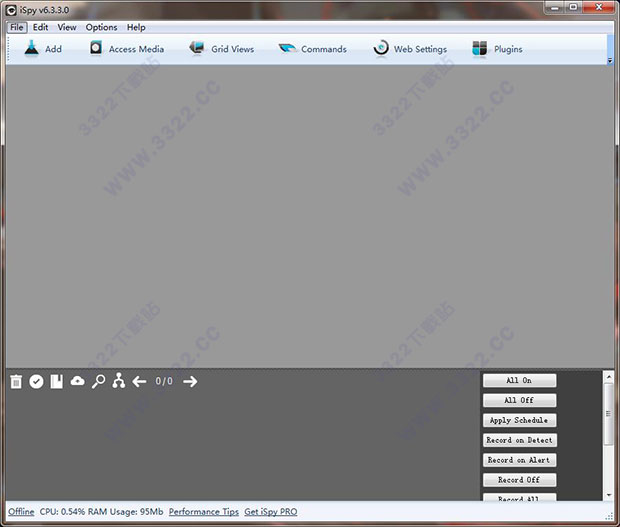620x527 pixels.
Task: Click the 0/0 media page counter
Action: pos(164,381)
